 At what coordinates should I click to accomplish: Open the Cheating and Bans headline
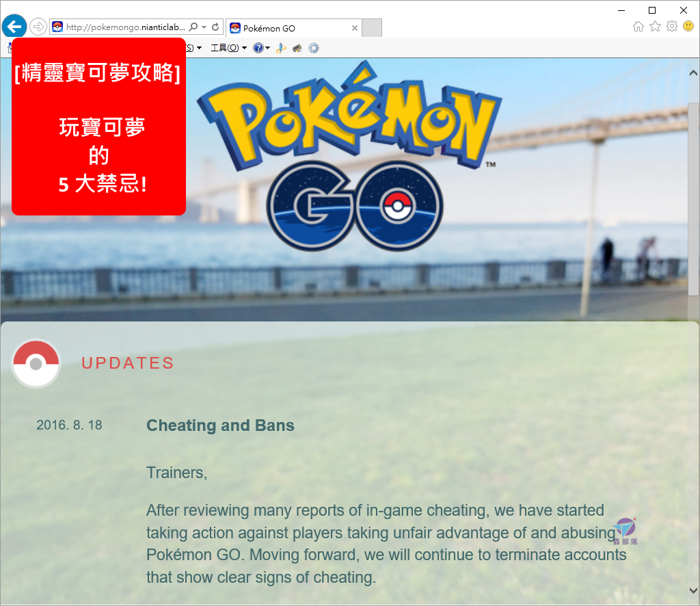(x=221, y=425)
